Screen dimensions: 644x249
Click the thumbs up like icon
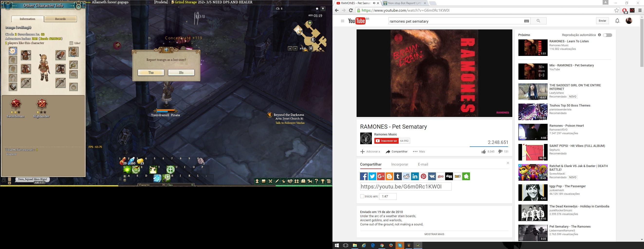(x=484, y=151)
